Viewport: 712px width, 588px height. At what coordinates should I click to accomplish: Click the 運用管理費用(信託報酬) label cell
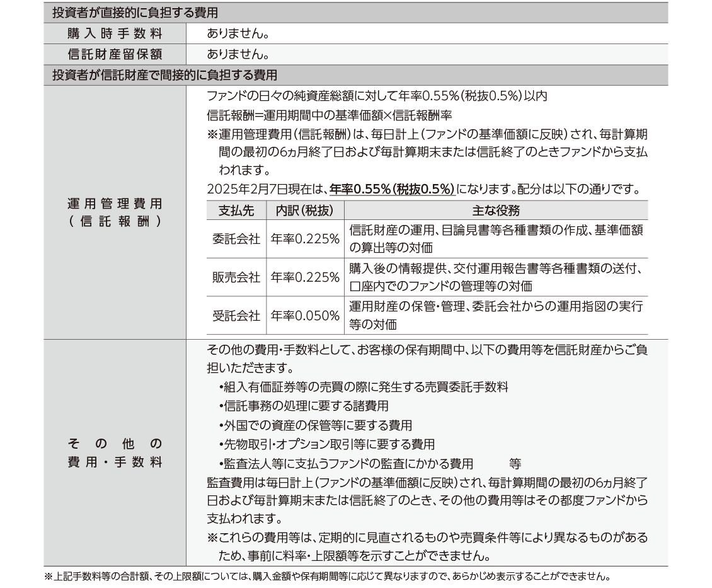pos(115,212)
